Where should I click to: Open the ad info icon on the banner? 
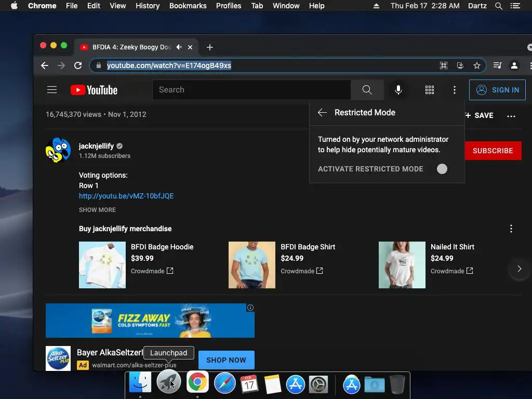[250, 308]
